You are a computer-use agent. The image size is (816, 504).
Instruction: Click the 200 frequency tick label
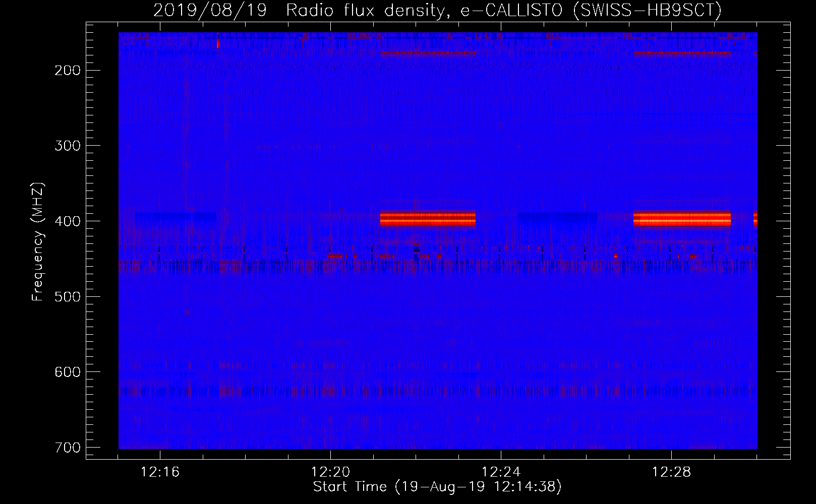point(67,70)
